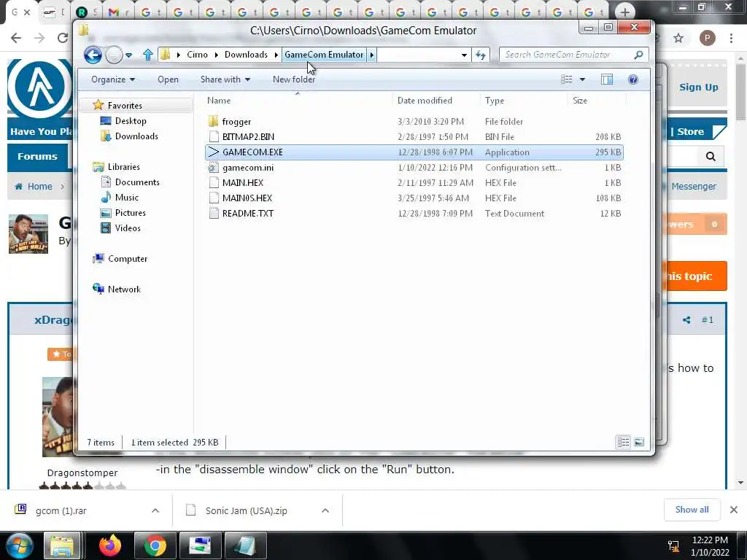747x560 pixels.
Task: Go back with Explorer back arrow
Action: tap(93, 55)
